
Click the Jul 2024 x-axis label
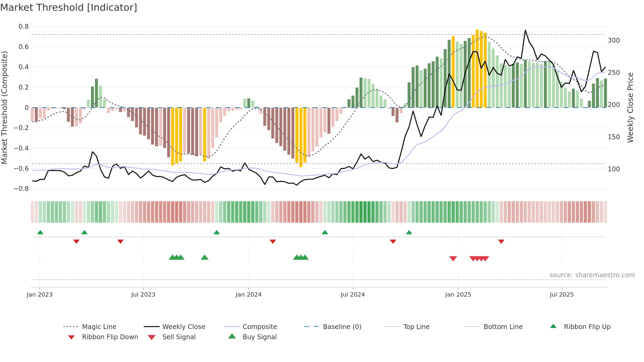[353, 294]
